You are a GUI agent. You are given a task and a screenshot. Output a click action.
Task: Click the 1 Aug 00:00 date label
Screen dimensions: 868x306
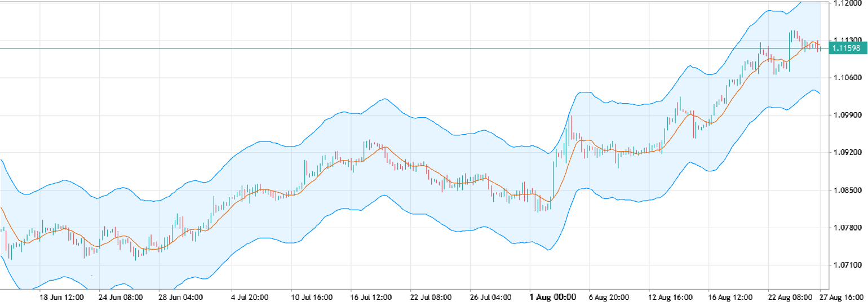pos(552,297)
